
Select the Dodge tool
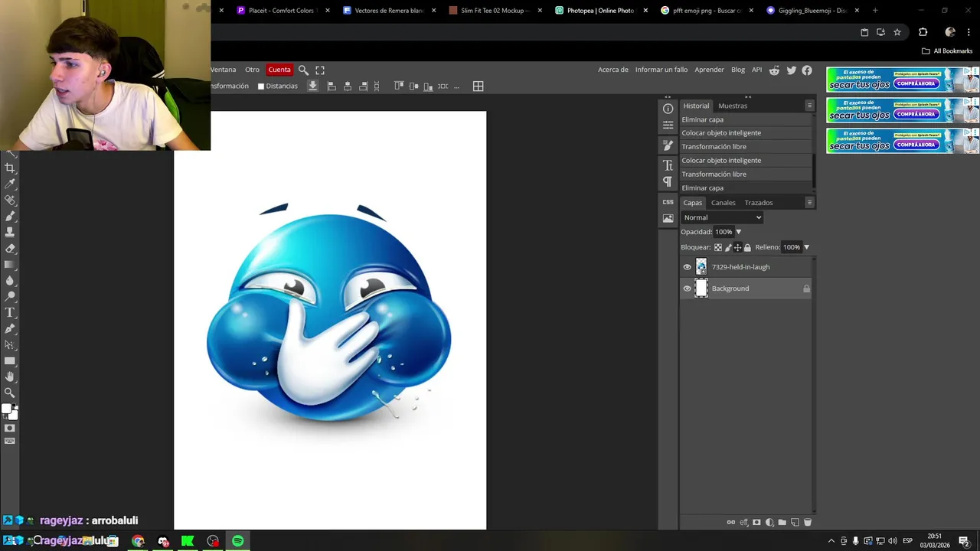tap(10, 296)
